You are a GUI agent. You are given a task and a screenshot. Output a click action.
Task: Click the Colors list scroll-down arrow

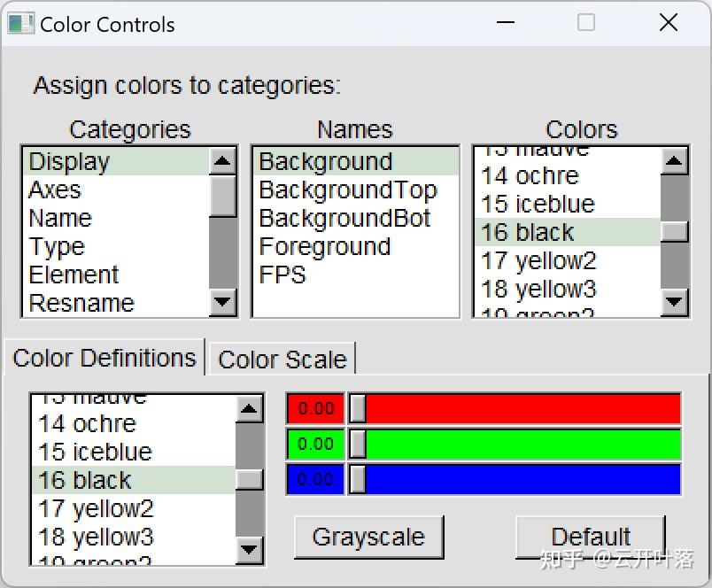point(675,303)
